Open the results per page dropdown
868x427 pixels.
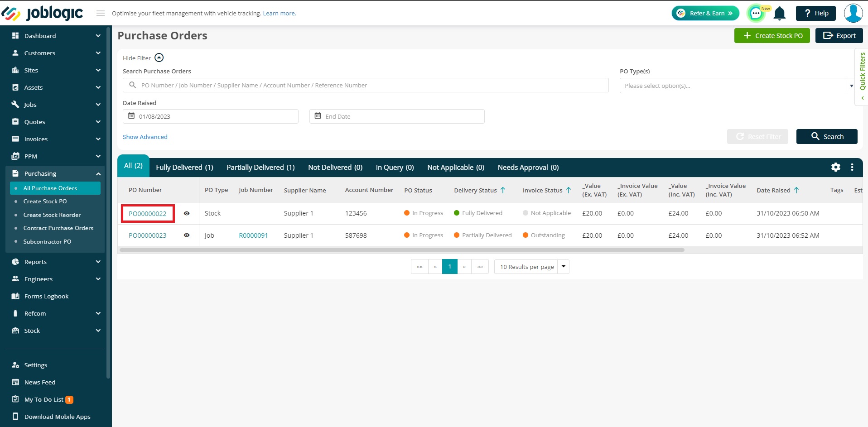[x=532, y=267]
